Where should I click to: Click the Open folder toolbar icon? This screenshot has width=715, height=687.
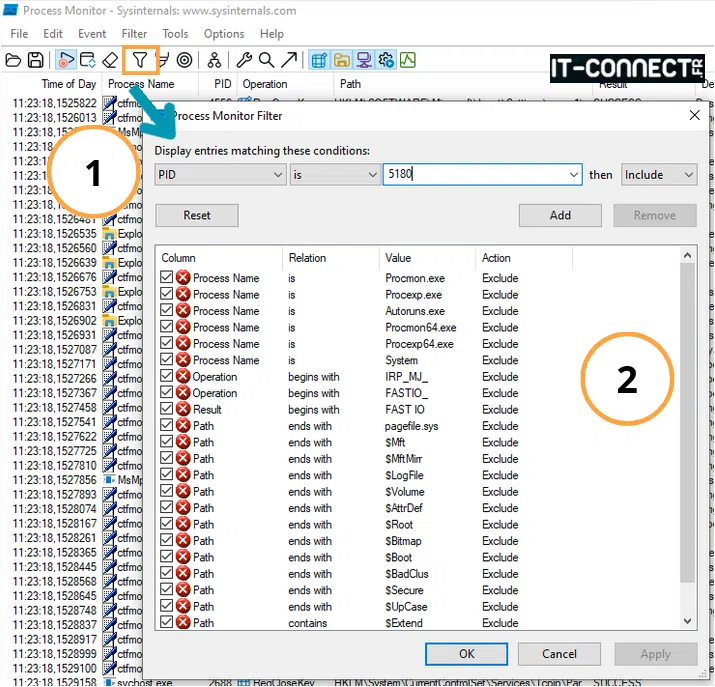pyautogui.click(x=13, y=60)
